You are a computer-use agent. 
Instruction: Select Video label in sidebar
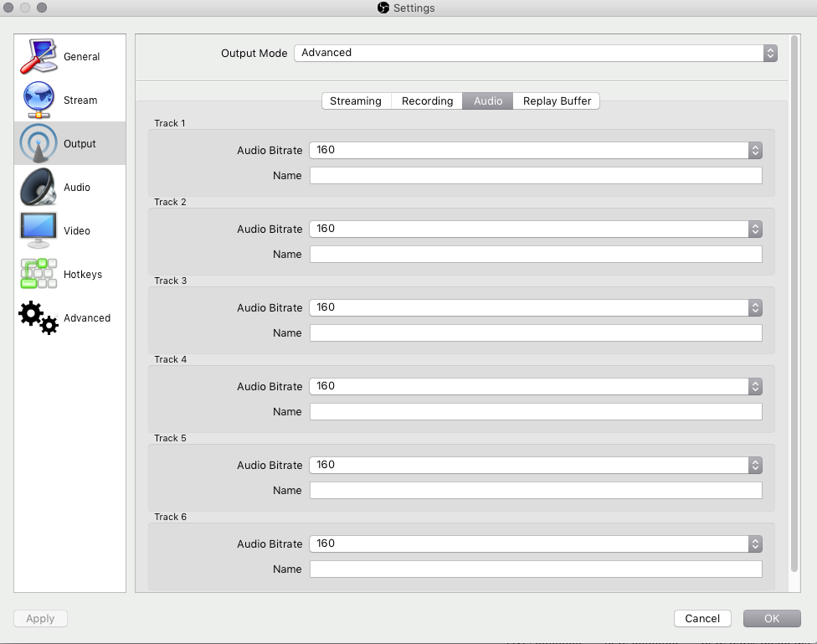(77, 231)
